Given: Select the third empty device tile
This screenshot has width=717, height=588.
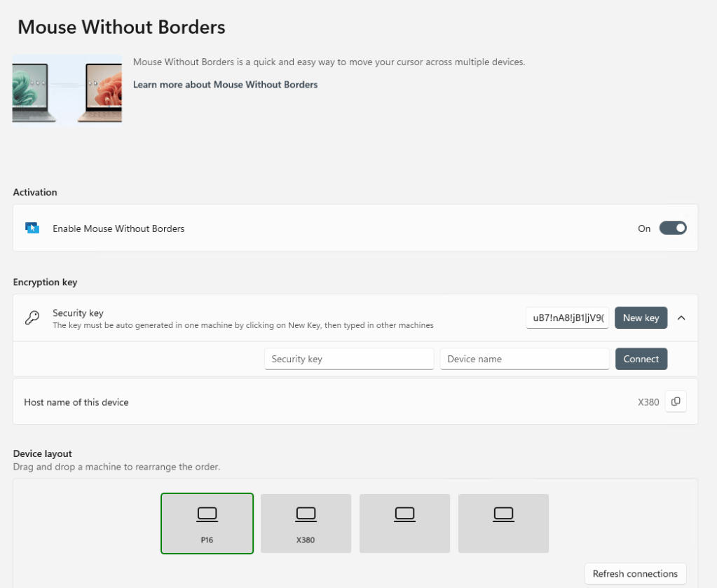Looking at the screenshot, I should click(404, 523).
